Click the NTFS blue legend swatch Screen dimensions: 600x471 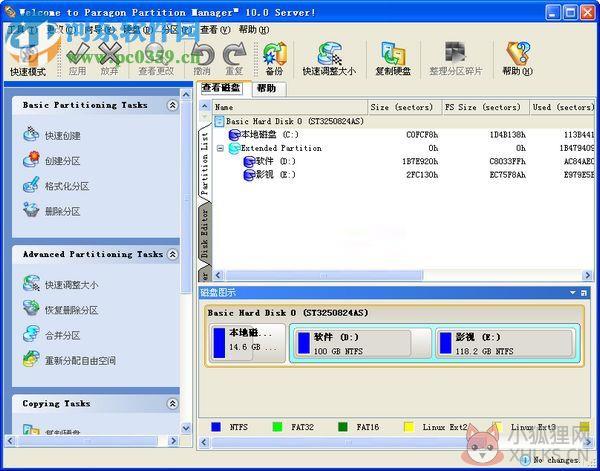click(x=216, y=427)
